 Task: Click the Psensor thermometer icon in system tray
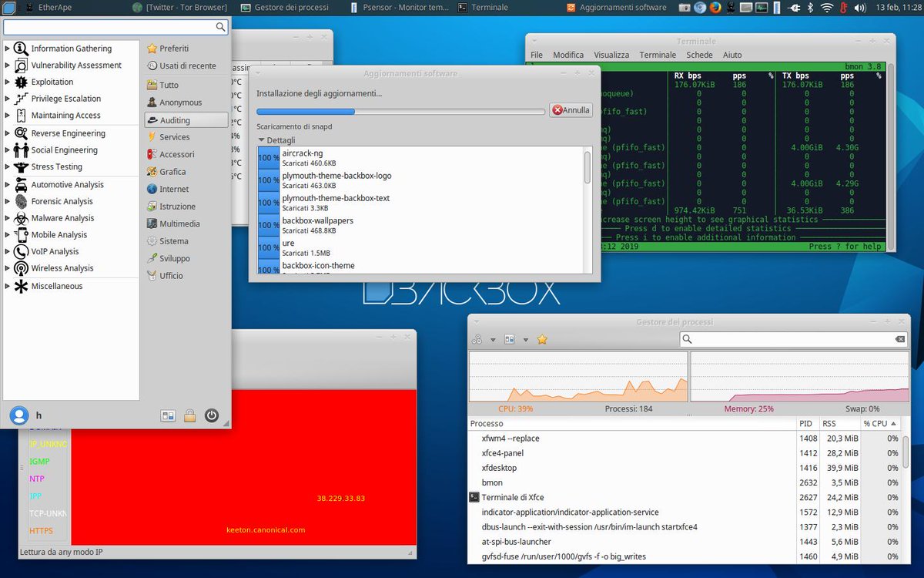click(x=843, y=8)
